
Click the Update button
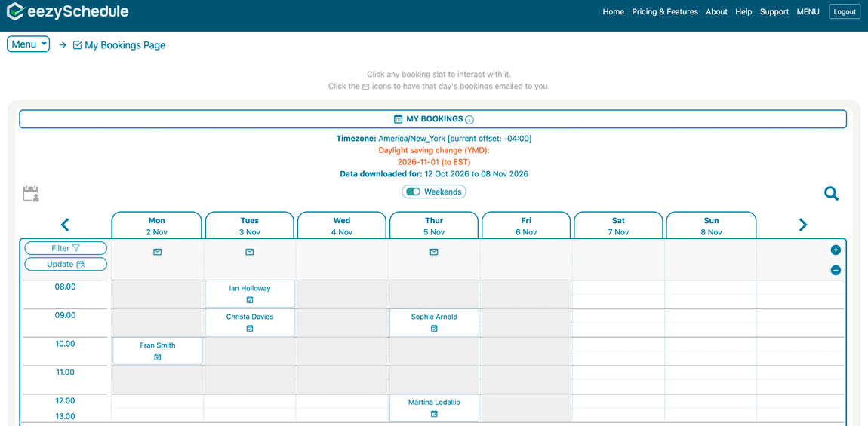(x=66, y=265)
